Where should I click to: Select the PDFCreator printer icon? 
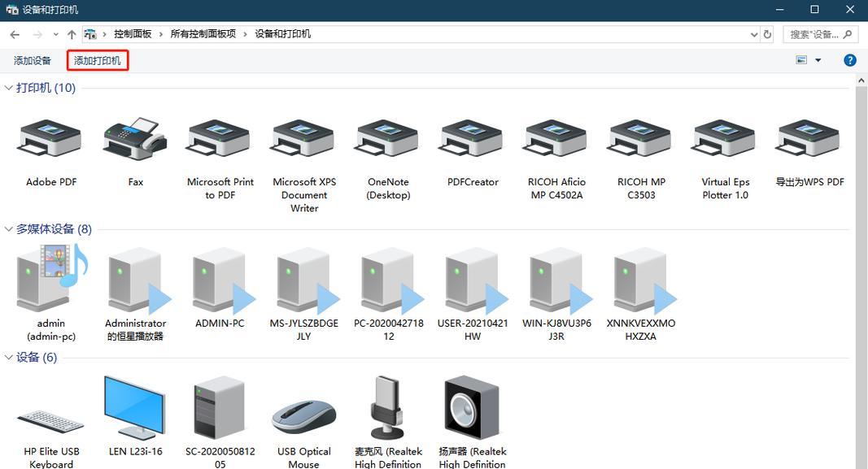[x=472, y=137]
